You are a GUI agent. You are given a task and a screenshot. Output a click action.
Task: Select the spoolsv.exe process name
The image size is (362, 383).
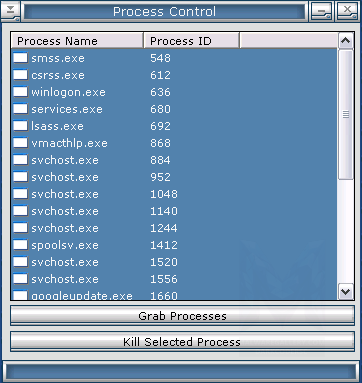coord(65,245)
